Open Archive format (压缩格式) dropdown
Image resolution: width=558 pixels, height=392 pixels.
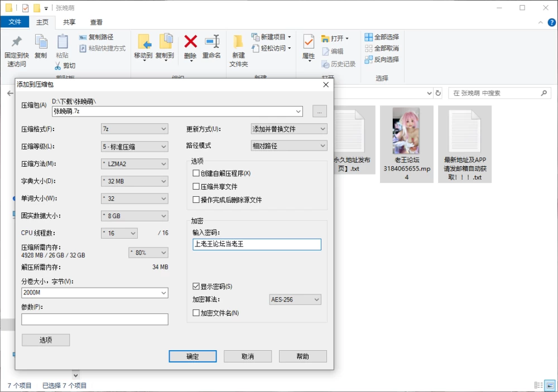click(x=134, y=129)
